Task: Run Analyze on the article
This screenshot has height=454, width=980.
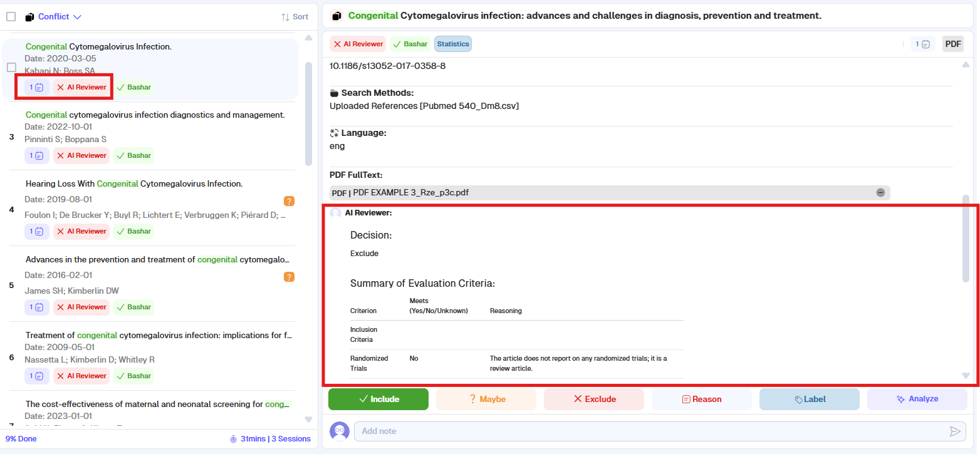Action: tap(917, 399)
